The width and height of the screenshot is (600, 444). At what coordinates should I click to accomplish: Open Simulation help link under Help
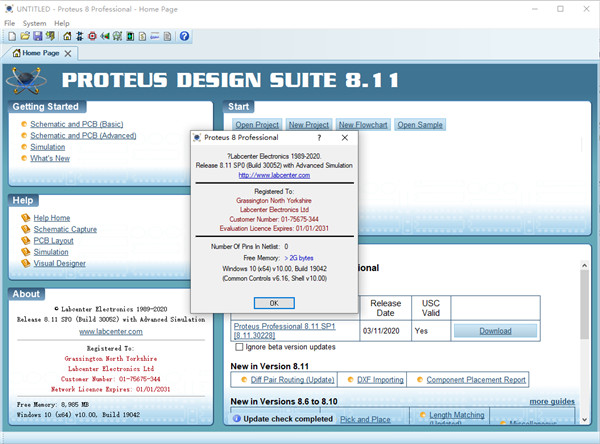tap(51, 252)
